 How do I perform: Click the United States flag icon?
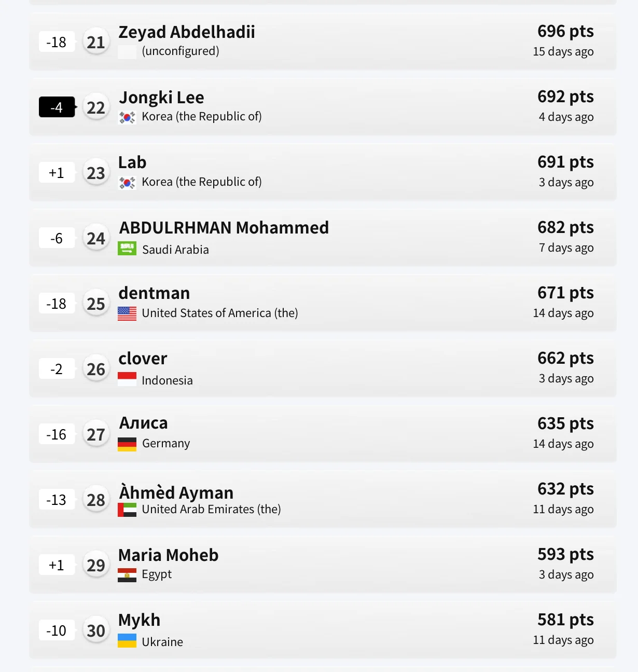point(127,313)
